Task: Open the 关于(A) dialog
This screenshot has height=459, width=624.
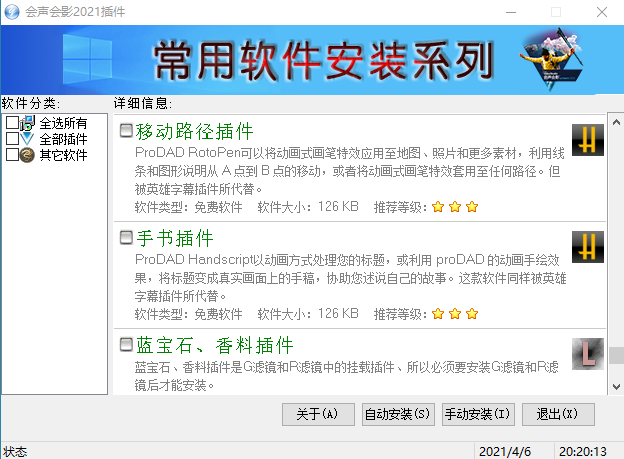Action: [318, 414]
